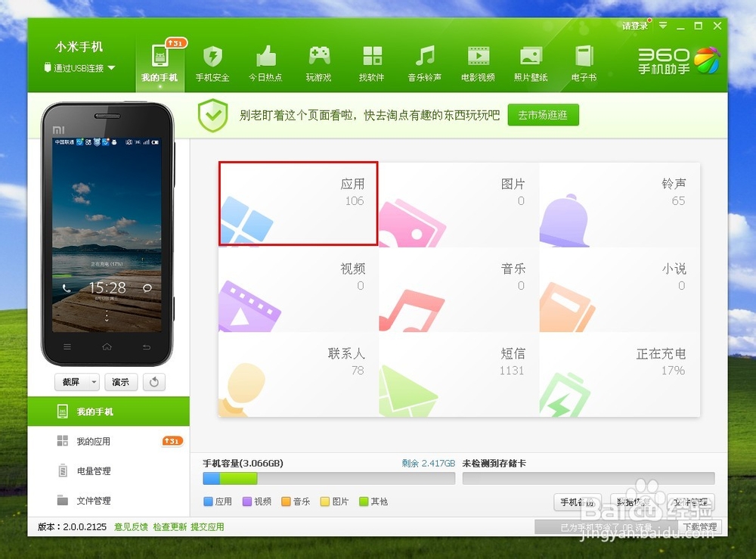Viewport: 756px width, 559px height.
Task: Click the 其他 green legend swatch
Action: click(x=364, y=502)
